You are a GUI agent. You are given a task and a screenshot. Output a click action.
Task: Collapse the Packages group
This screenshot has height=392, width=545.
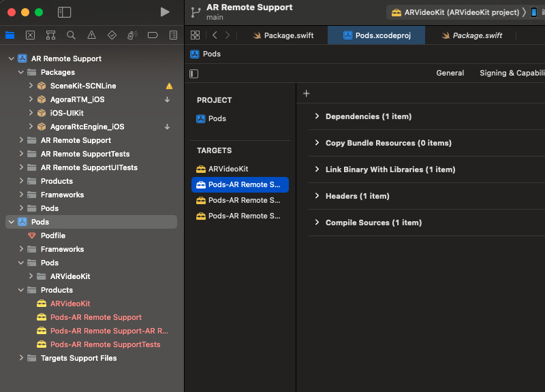21,72
